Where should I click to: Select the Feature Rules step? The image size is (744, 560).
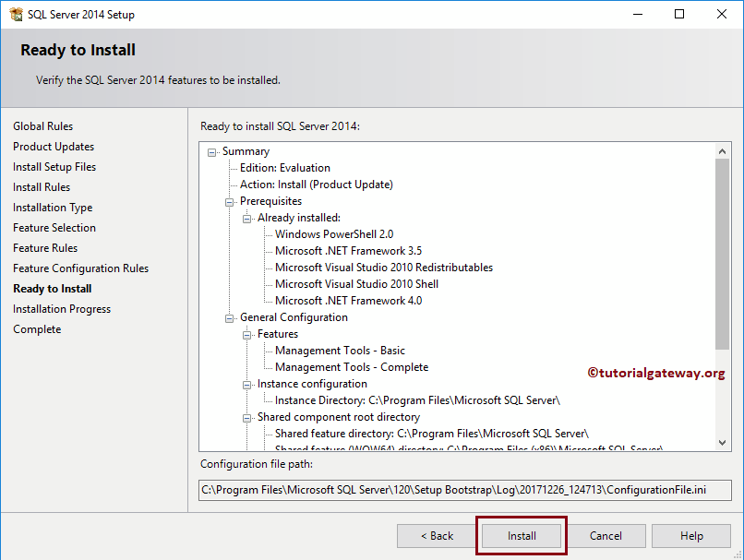click(45, 248)
